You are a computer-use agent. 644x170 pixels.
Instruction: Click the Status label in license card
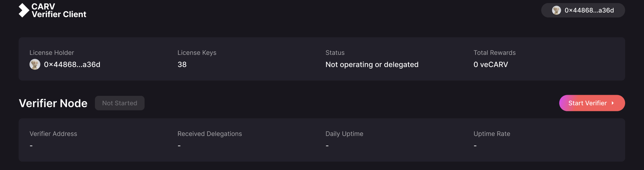coord(335,52)
